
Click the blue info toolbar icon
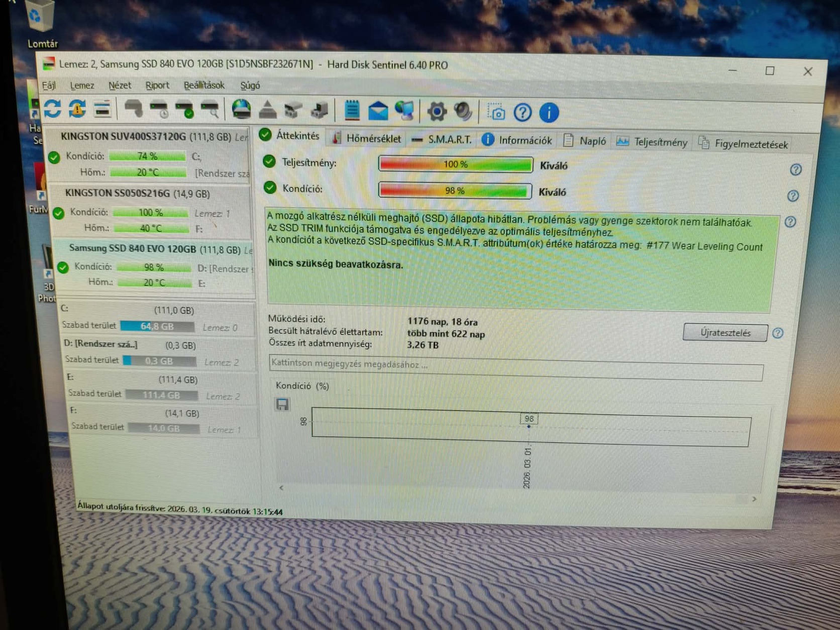(x=549, y=113)
